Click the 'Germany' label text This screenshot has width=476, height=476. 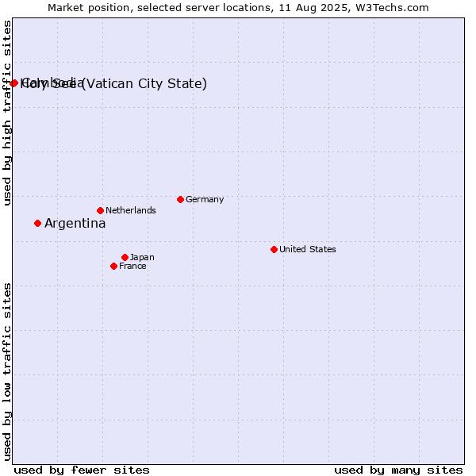click(x=205, y=199)
